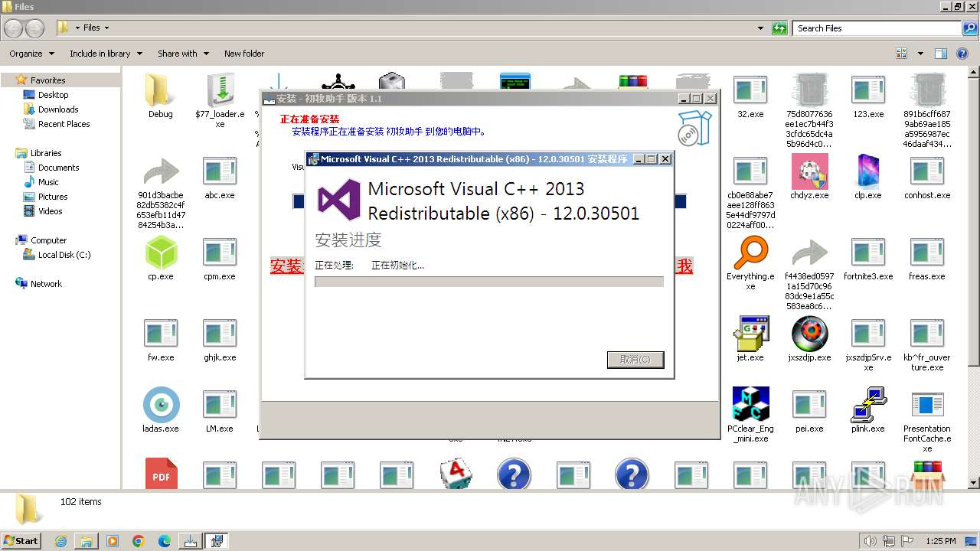Image resolution: width=980 pixels, height=551 pixels.
Task: Click the disabled 取消(C) cancel button
Action: pos(635,360)
